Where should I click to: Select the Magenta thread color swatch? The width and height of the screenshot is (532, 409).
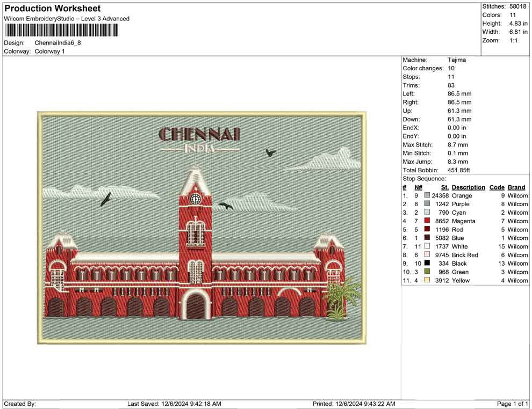point(427,221)
